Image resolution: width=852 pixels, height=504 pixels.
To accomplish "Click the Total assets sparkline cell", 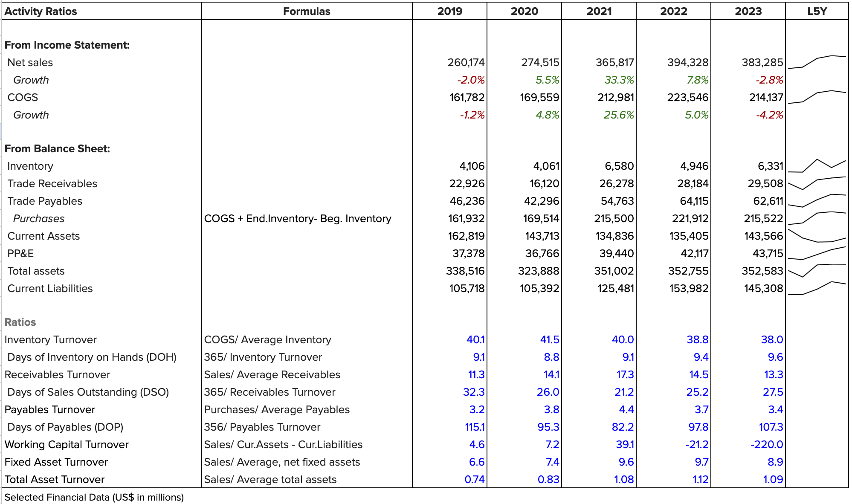I will (817, 271).
